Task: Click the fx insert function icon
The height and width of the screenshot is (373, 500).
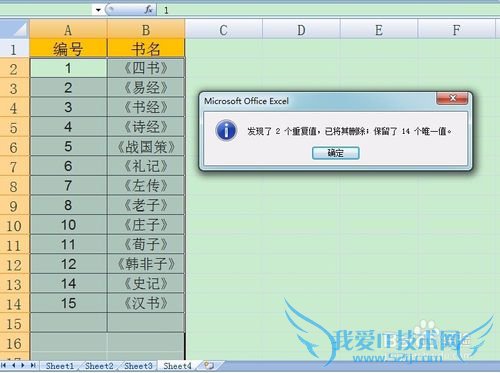Action: (x=148, y=10)
